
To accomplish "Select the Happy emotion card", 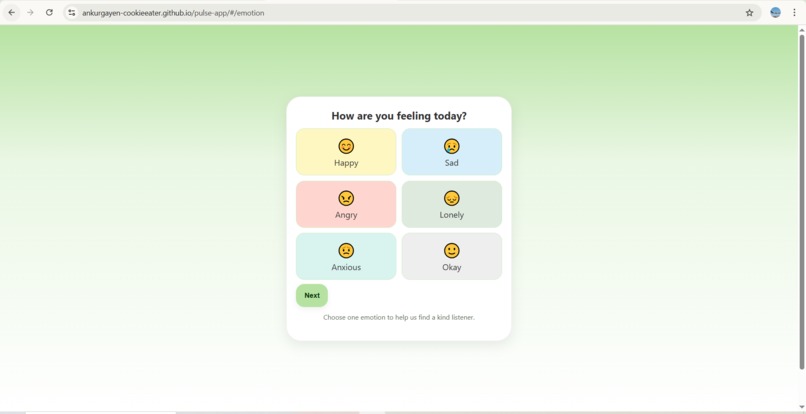I will (346, 152).
